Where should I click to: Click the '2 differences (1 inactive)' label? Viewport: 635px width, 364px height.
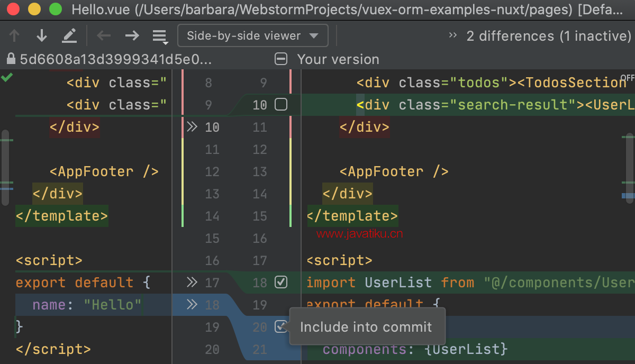click(549, 36)
